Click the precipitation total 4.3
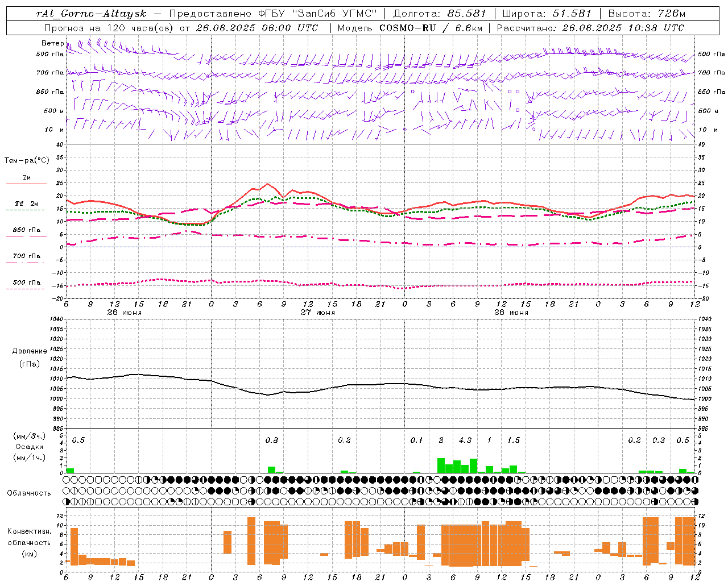The image size is (728, 582). [465, 440]
